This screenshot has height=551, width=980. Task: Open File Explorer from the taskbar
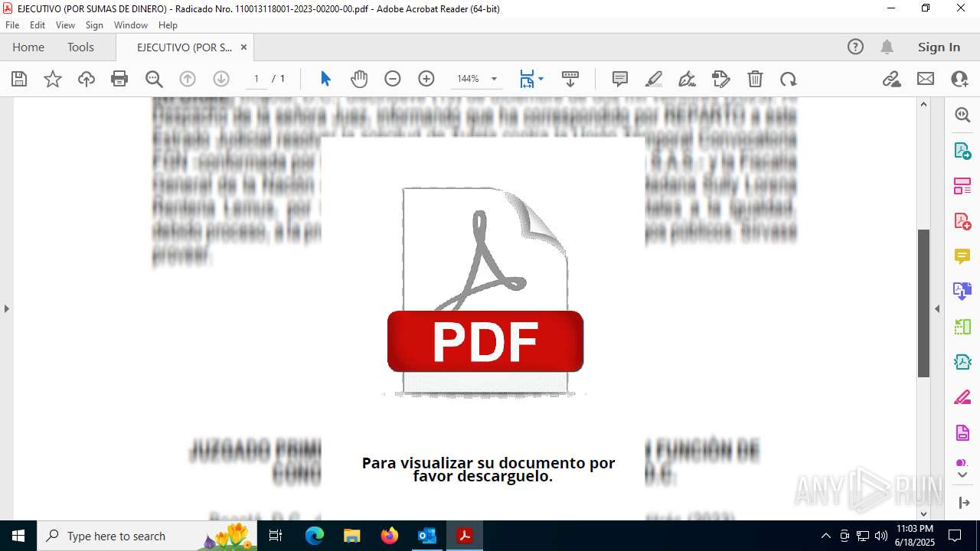click(x=351, y=536)
